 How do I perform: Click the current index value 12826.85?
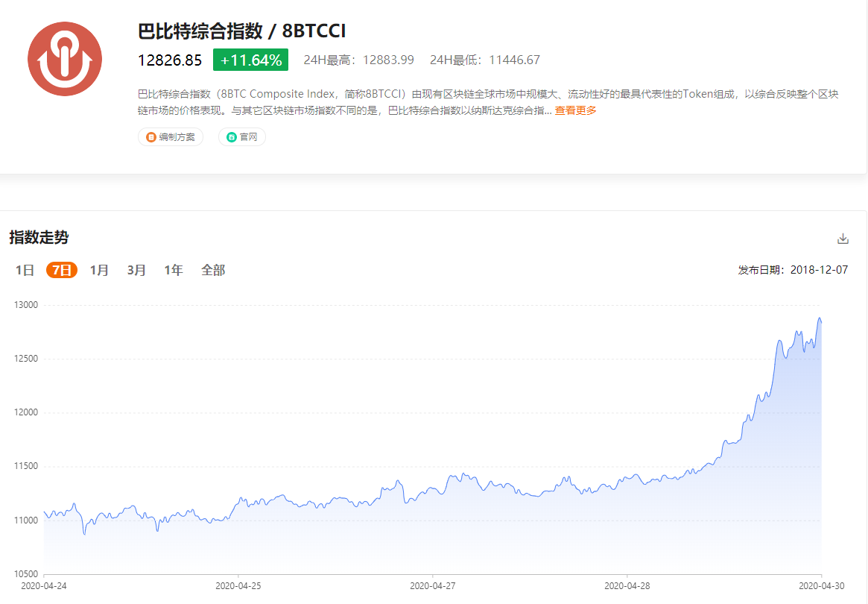170,60
